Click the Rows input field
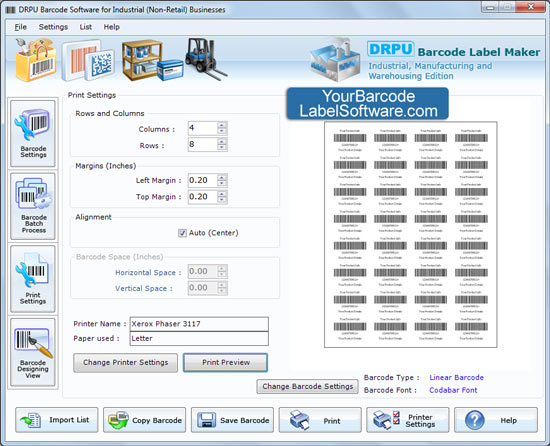The image size is (550, 446). (x=203, y=144)
